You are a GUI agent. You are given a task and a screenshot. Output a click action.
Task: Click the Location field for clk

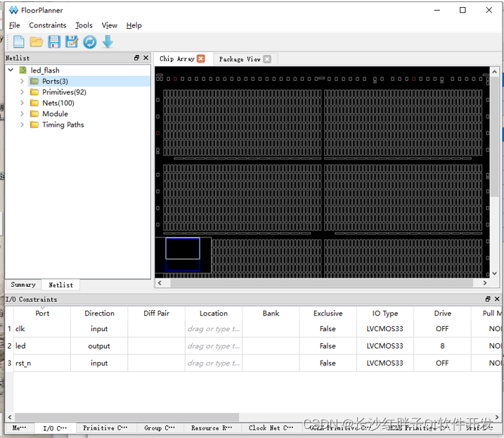click(x=214, y=328)
